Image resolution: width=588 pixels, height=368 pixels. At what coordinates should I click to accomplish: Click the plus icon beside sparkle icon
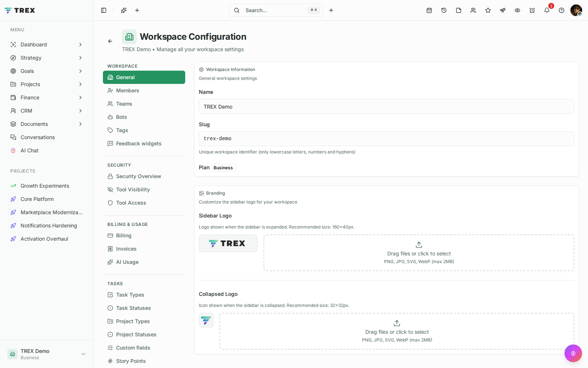[137, 10]
